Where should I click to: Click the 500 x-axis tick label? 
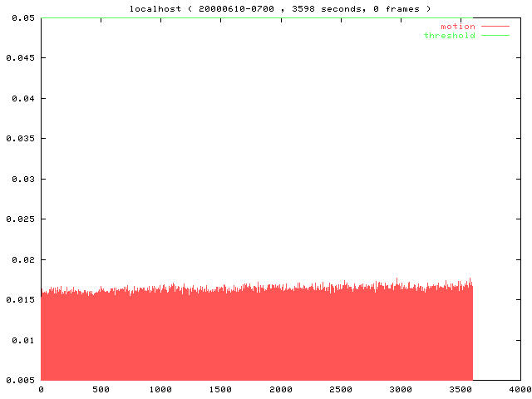coord(101,389)
